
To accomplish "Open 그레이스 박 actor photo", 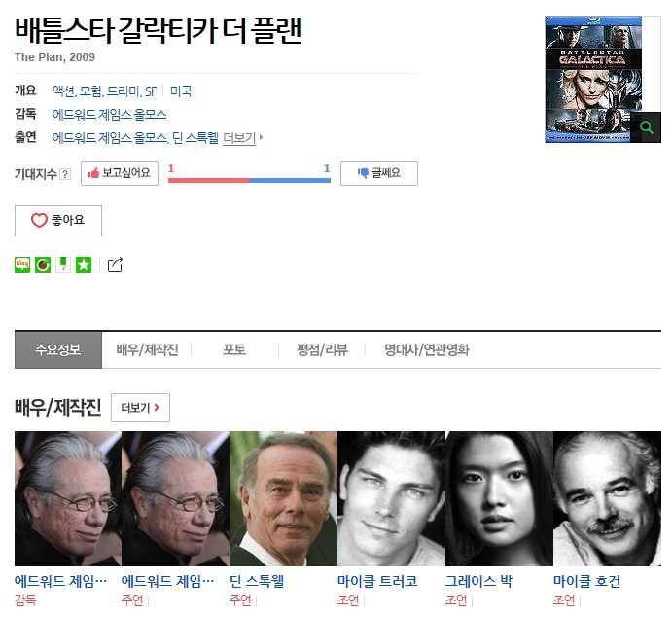I will pos(499,498).
